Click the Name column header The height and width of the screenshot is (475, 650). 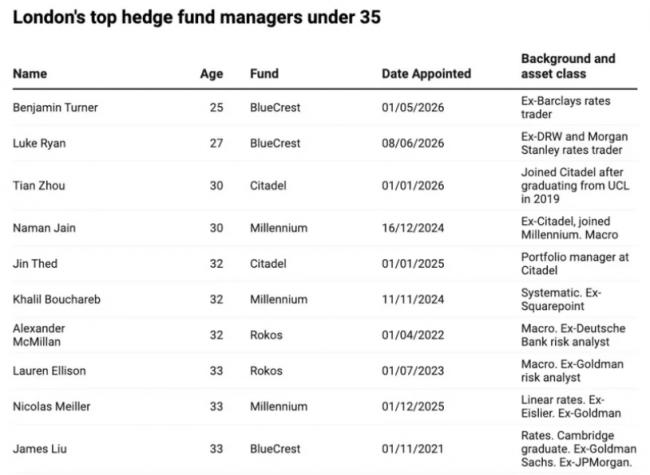(30, 74)
